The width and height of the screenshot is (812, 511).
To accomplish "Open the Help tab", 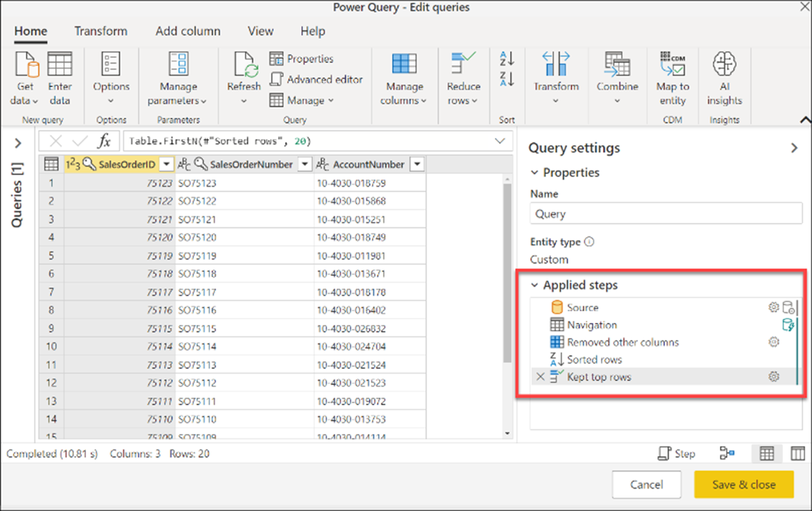I will coord(313,31).
